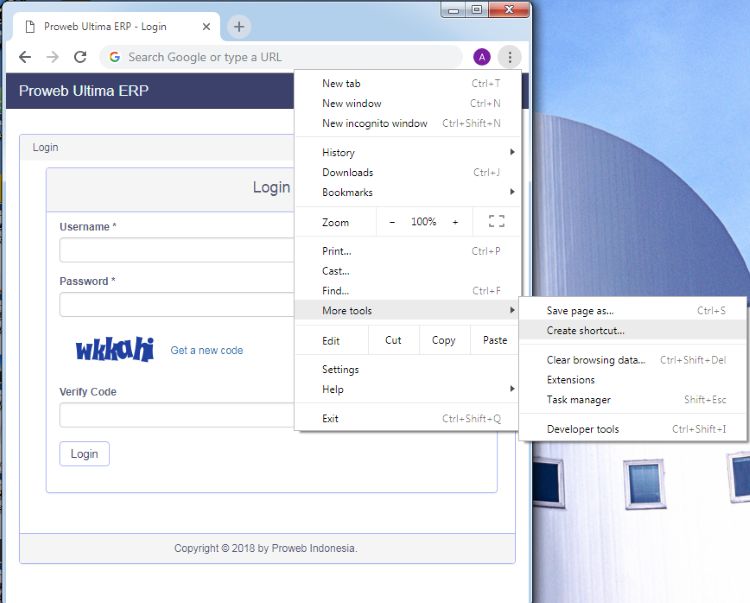This screenshot has width=750, height=603.
Task: Open Clear browsing data... entry
Action: 632,360
